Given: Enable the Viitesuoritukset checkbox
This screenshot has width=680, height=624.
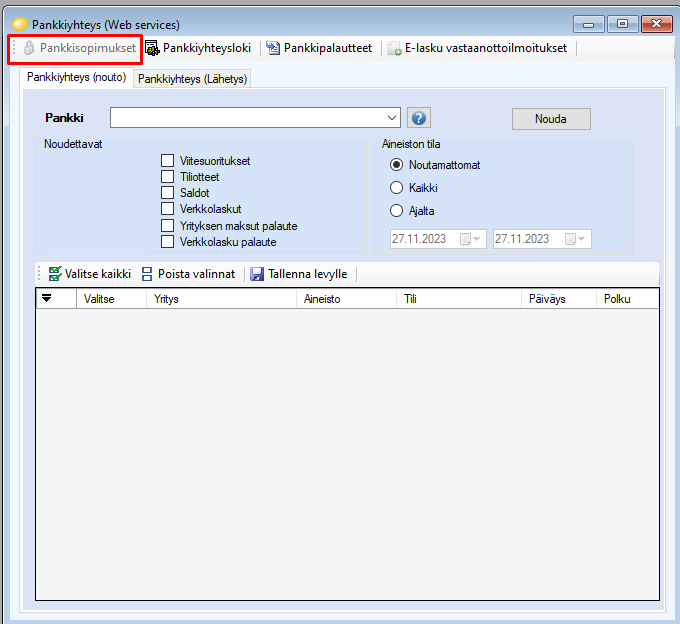Looking at the screenshot, I should coord(168,161).
